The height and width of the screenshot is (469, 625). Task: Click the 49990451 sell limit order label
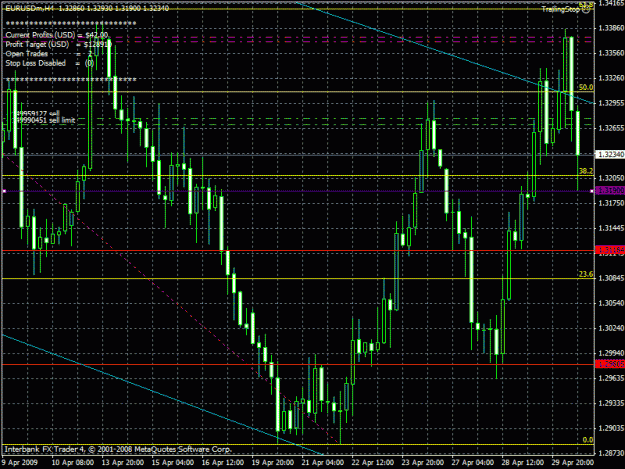(45, 120)
